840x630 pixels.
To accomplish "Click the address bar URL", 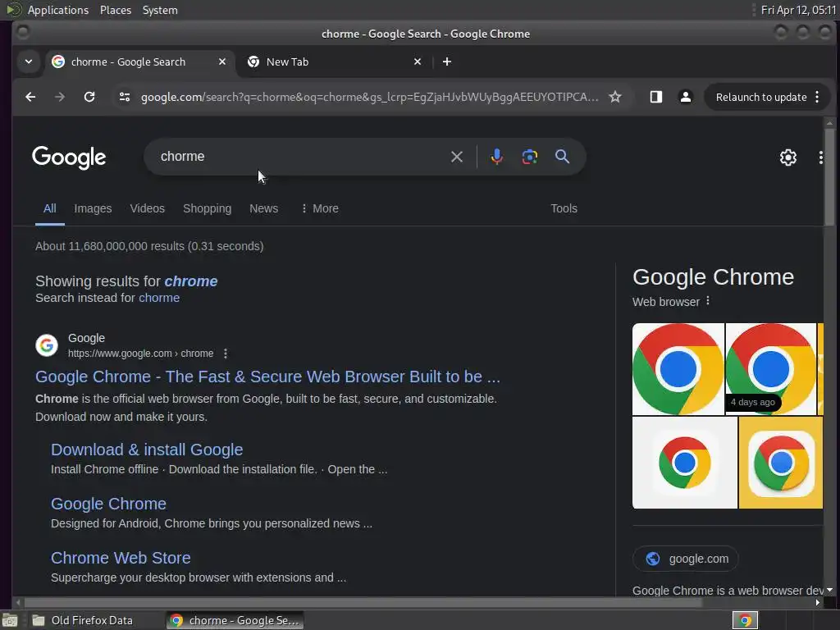I will 370,97.
